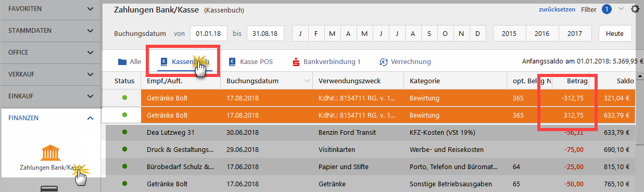Click the Kasse POS book icon
644x192 pixels.
pyautogui.click(x=232, y=61)
